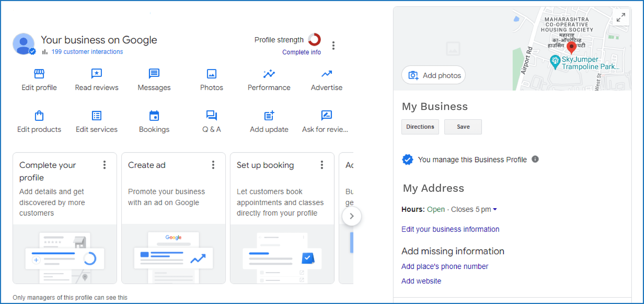This screenshot has height=304, width=644.
Task: Open Set up booking card options menu
Action: tap(322, 165)
